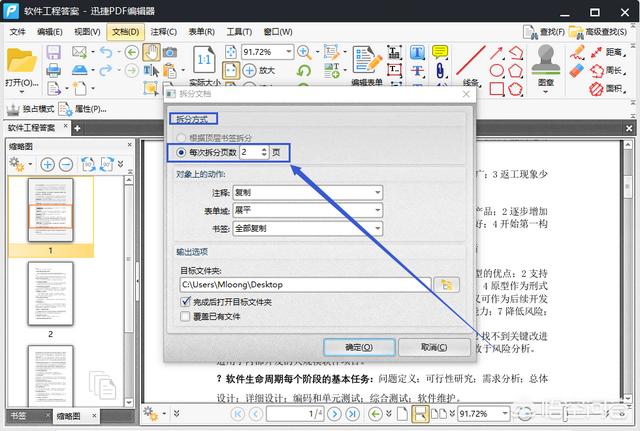Viewport: 640px width, 431px height.
Task: Click the Save icon in toolbar
Action: [x=54, y=52]
